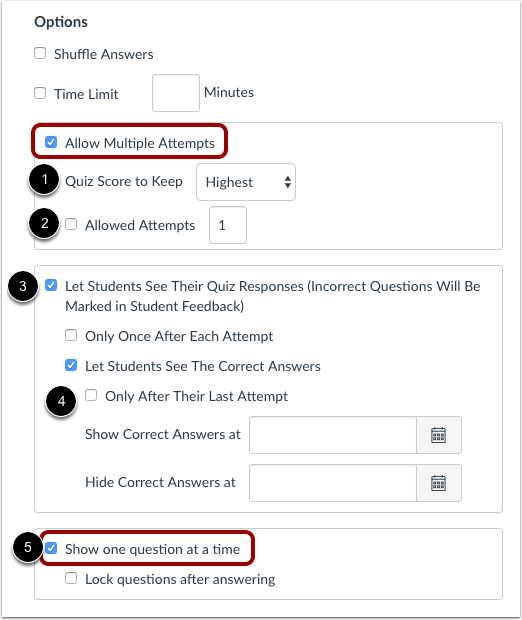Enable the Shuffle Answers checkbox

coord(40,53)
